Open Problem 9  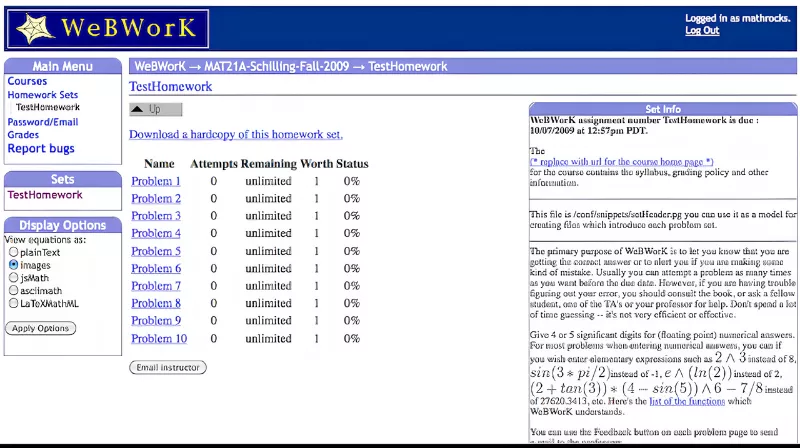(156, 320)
